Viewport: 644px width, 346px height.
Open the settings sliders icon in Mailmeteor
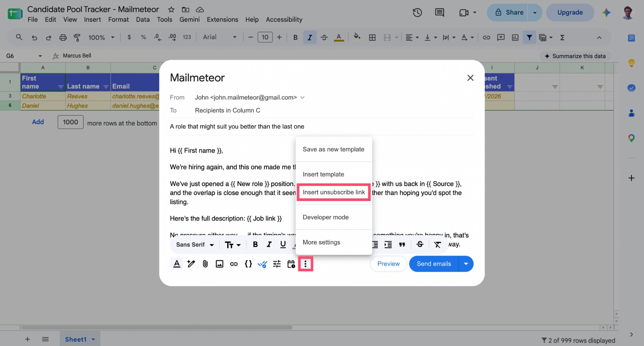(x=277, y=264)
